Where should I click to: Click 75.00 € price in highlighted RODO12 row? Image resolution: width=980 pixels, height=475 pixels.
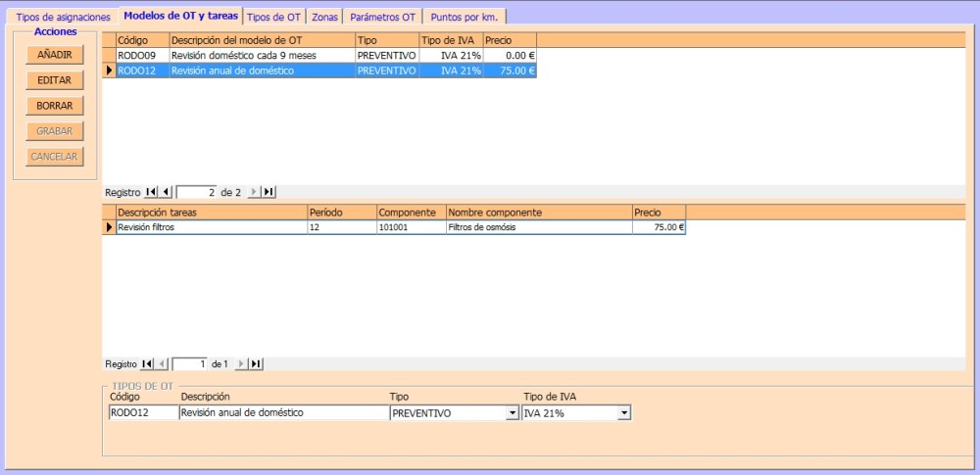pyautogui.click(x=510, y=71)
